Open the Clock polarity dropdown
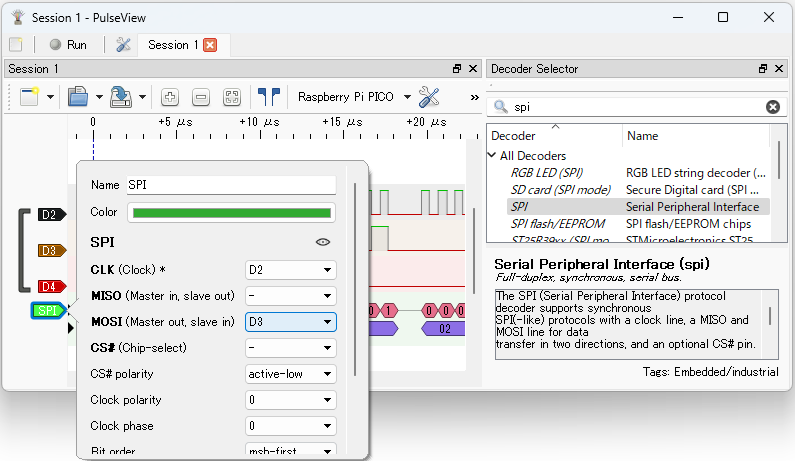795x461 pixels. 291,400
